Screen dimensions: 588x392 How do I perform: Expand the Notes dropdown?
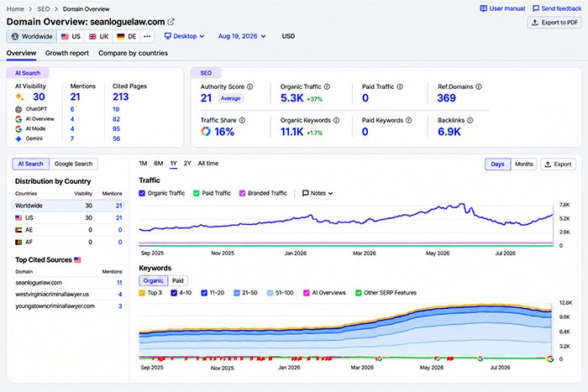tap(318, 193)
